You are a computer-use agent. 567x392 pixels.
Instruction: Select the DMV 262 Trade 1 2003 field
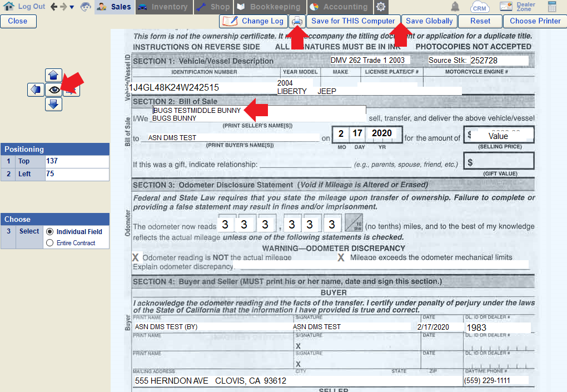pyautogui.click(x=370, y=60)
